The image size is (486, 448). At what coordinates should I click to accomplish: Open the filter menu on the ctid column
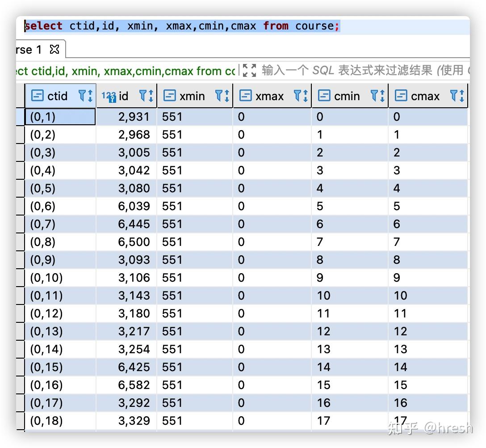point(82,96)
